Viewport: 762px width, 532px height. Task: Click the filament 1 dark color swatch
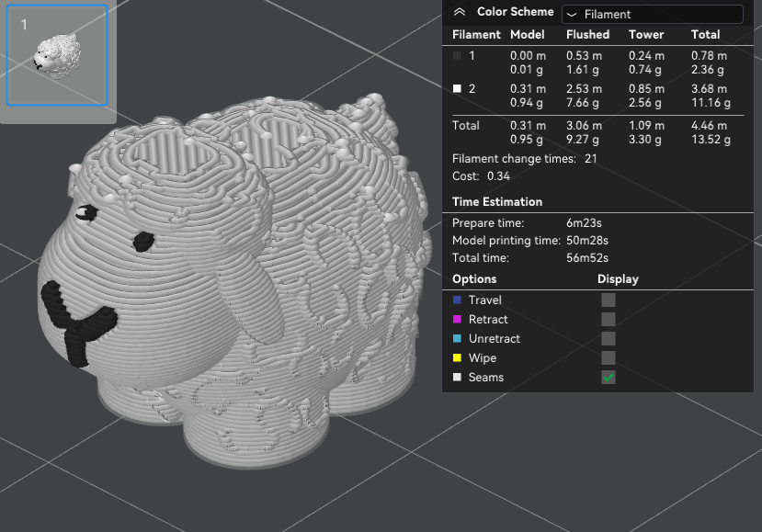pos(457,55)
